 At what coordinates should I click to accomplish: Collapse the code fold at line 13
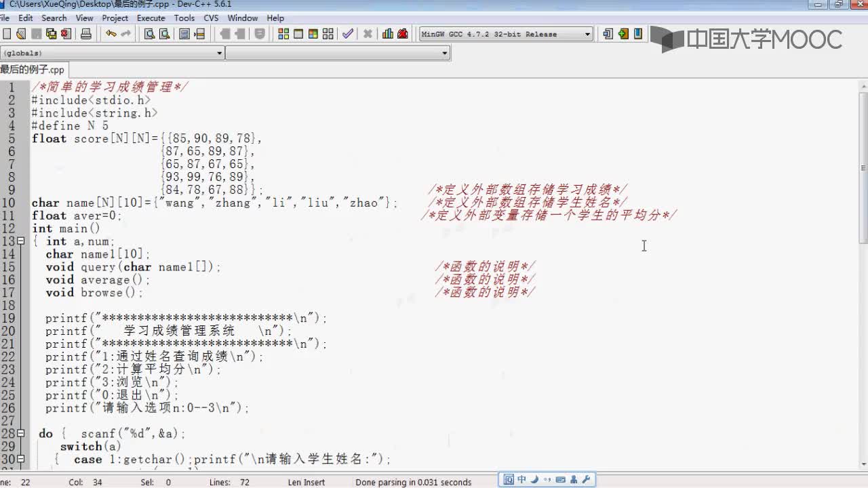(x=21, y=241)
